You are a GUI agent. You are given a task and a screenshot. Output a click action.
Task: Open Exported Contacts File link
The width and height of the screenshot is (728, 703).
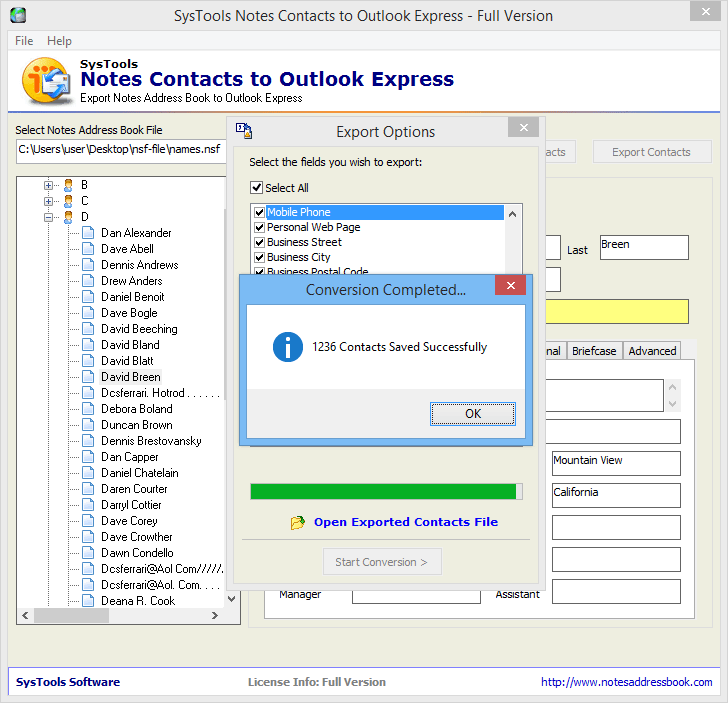[406, 522]
